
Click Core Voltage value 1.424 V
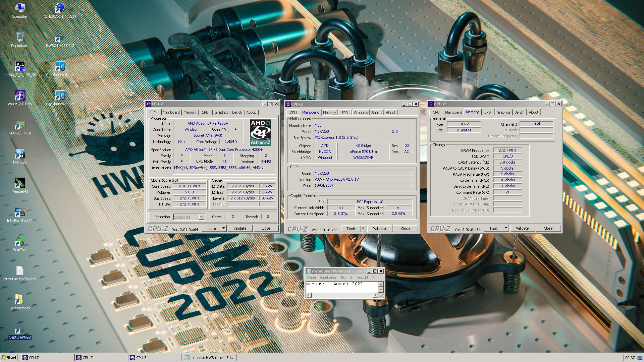coord(231,141)
